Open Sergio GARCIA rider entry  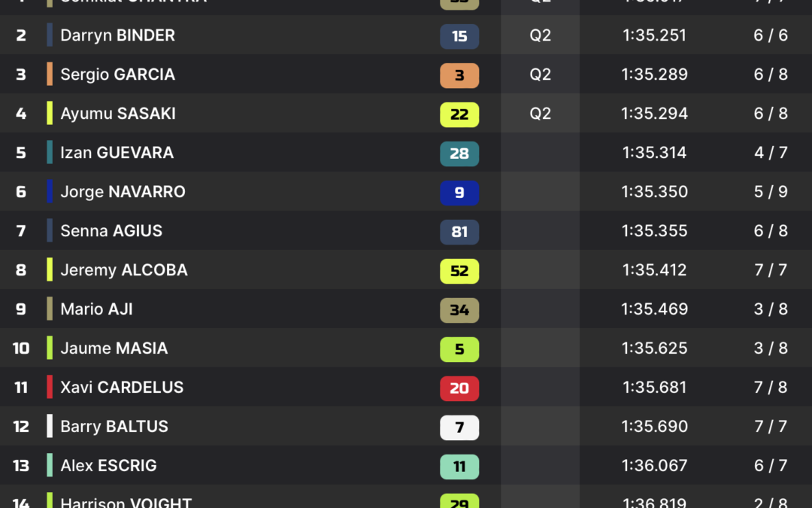click(x=117, y=74)
